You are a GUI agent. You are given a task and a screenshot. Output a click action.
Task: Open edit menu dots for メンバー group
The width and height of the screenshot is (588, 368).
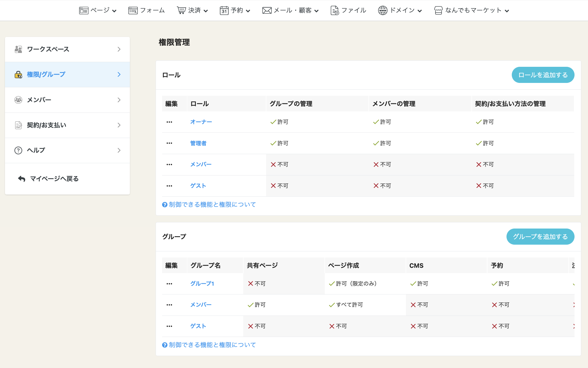point(169,305)
